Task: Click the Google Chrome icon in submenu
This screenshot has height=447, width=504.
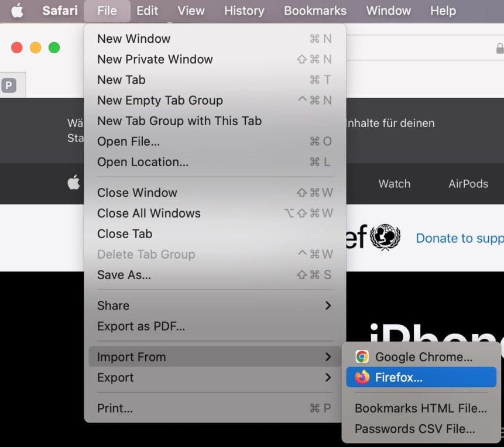Action: [362, 357]
